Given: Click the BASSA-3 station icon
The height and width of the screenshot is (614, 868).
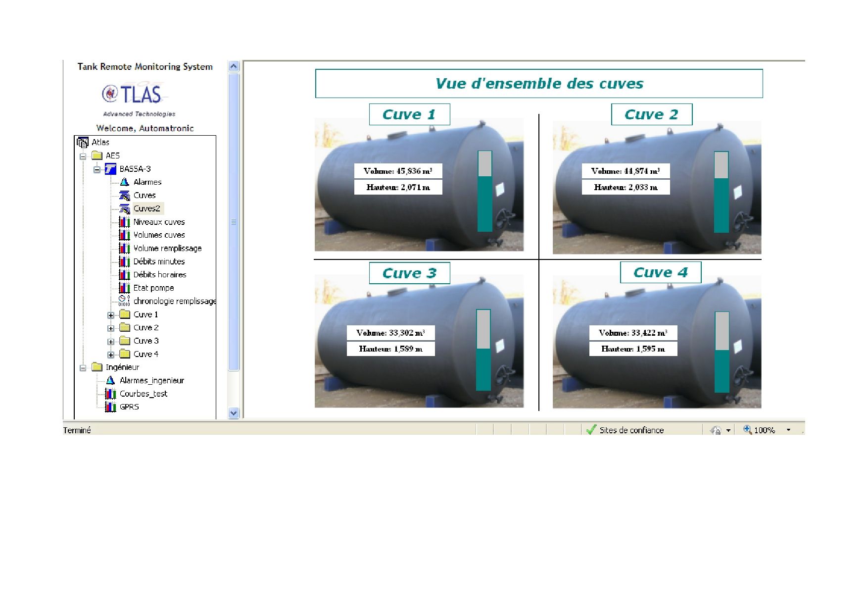Looking at the screenshot, I should [110, 169].
